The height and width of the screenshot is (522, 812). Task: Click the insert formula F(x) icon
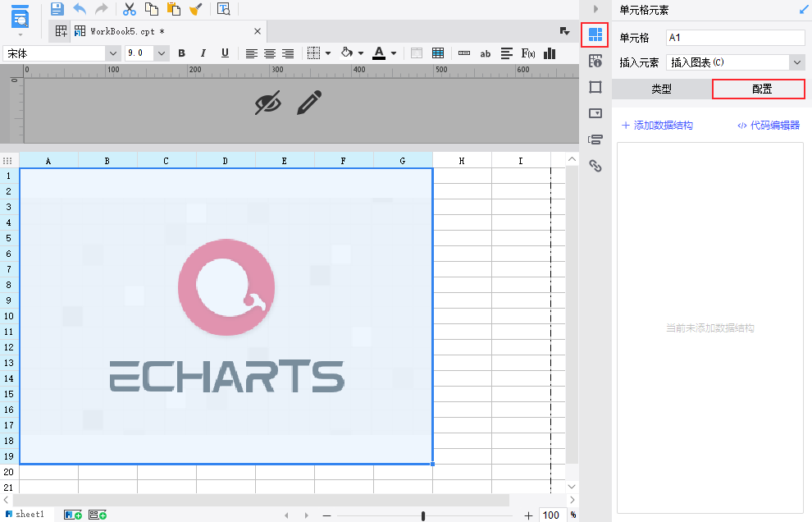[x=527, y=53]
